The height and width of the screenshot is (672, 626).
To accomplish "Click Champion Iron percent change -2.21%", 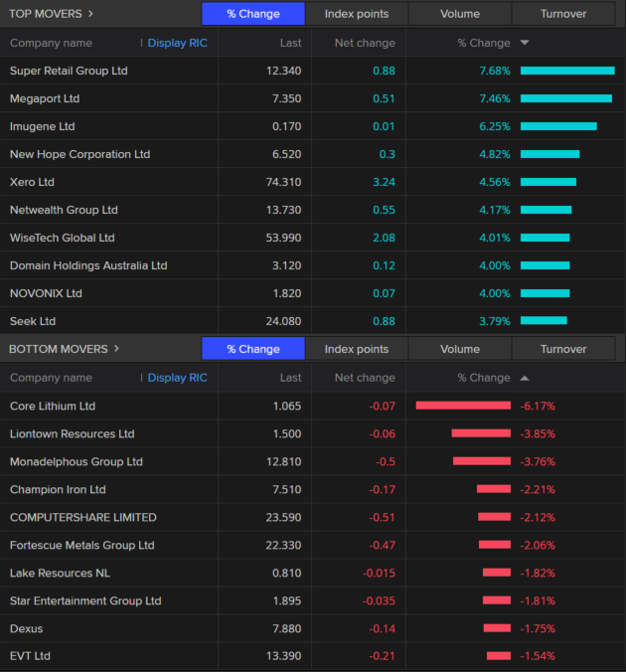I will click(x=538, y=489).
